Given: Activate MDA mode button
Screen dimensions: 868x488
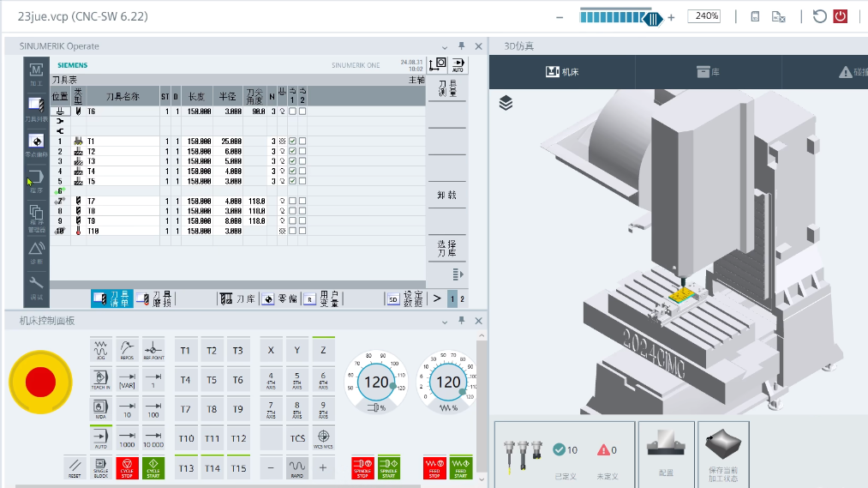Looking at the screenshot, I should pyautogui.click(x=100, y=408).
